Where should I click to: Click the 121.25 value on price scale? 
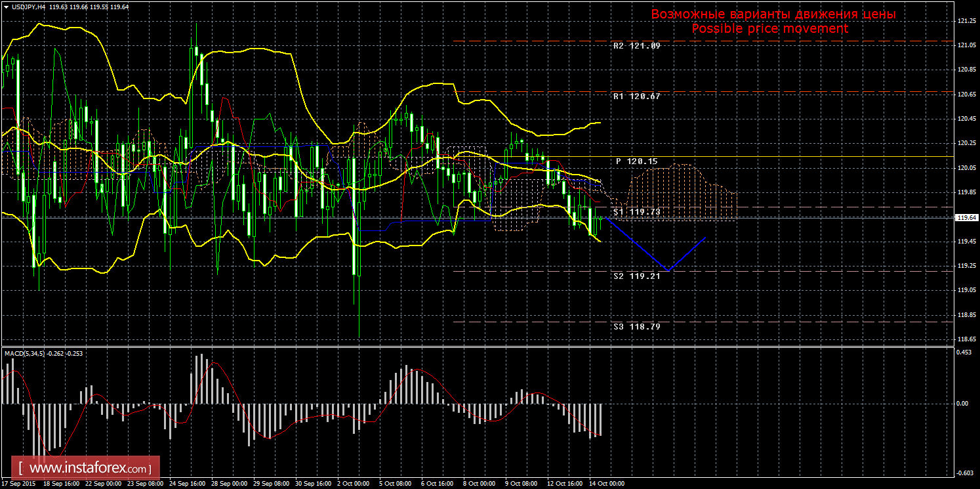(x=964, y=21)
